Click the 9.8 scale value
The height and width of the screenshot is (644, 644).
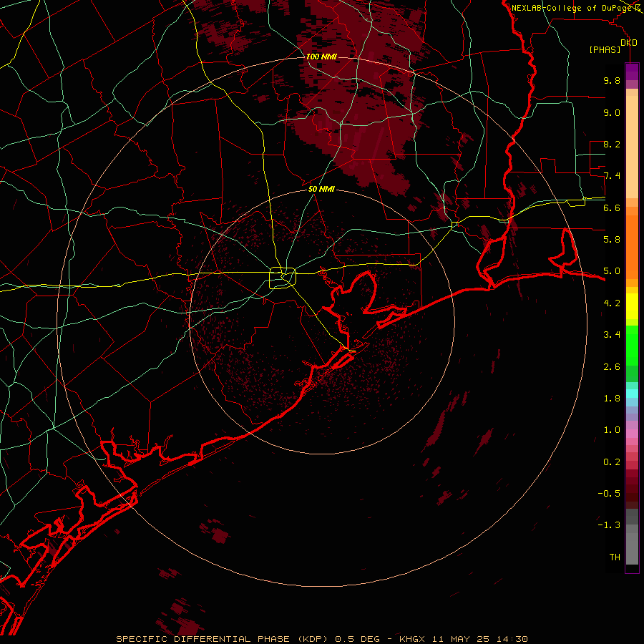[x=612, y=80]
